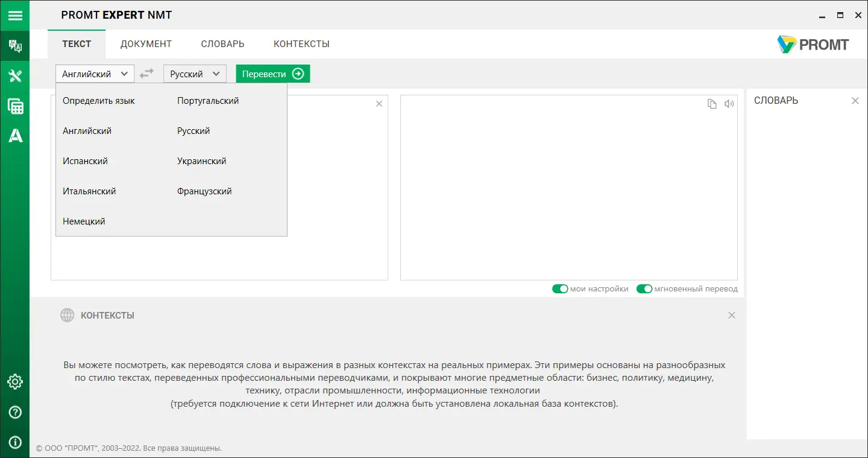Image resolution: width=868 pixels, height=458 pixels.
Task: Open the tools icon in the sidebar
Action: pyautogui.click(x=15, y=76)
